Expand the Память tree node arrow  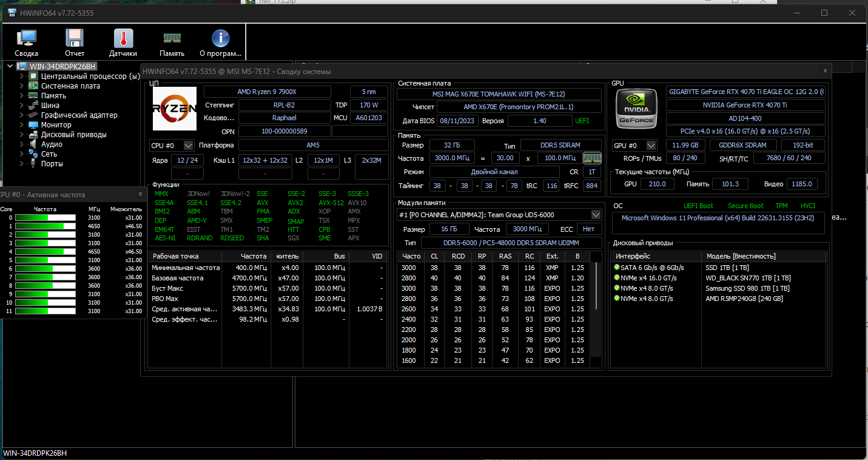pos(22,95)
